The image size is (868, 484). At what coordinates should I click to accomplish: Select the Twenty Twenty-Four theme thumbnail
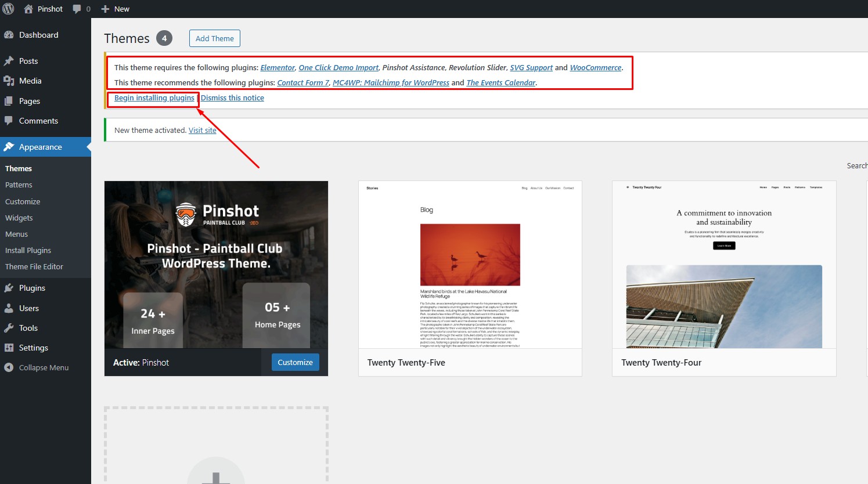pos(724,265)
